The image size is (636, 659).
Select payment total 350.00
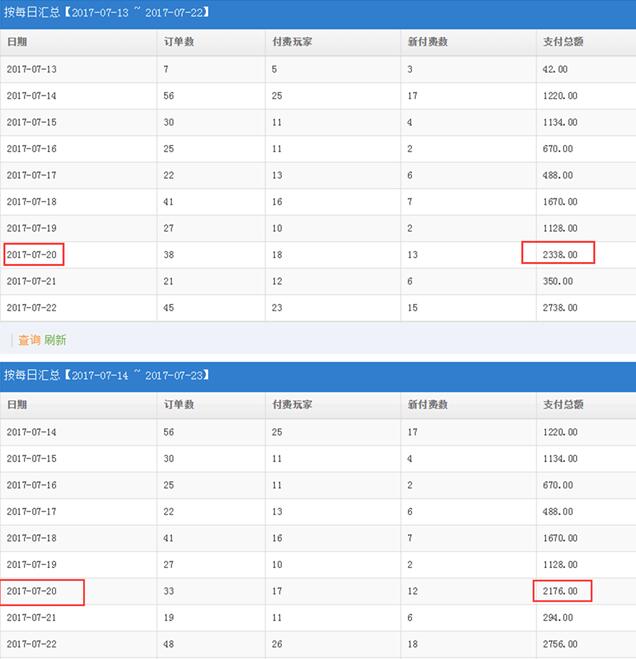pyautogui.click(x=557, y=281)
